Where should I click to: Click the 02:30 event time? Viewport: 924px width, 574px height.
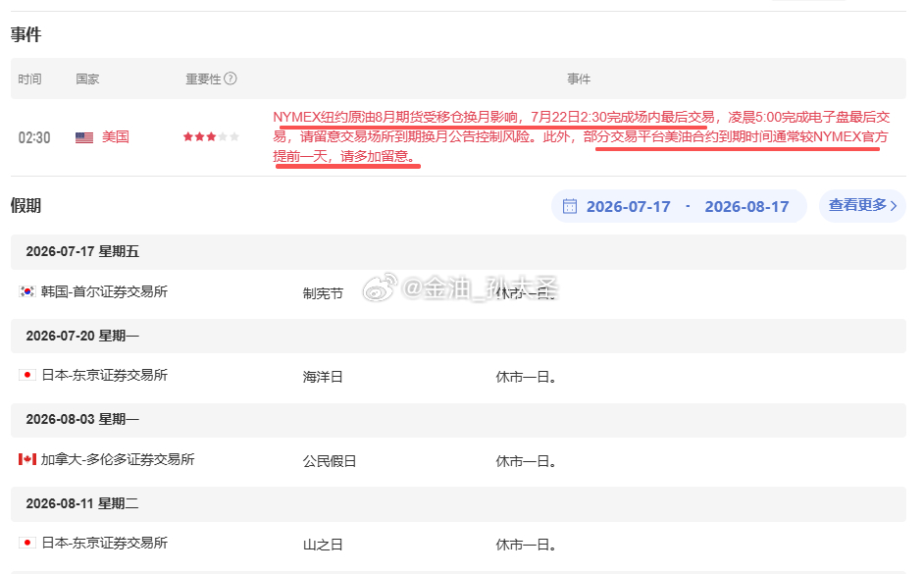34,138
